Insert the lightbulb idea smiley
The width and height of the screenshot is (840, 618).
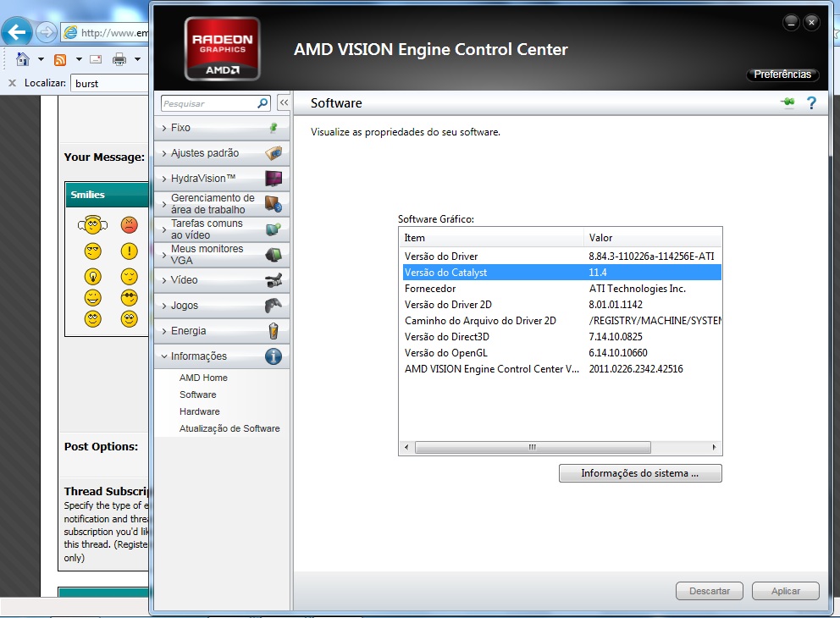coord(93,276)
